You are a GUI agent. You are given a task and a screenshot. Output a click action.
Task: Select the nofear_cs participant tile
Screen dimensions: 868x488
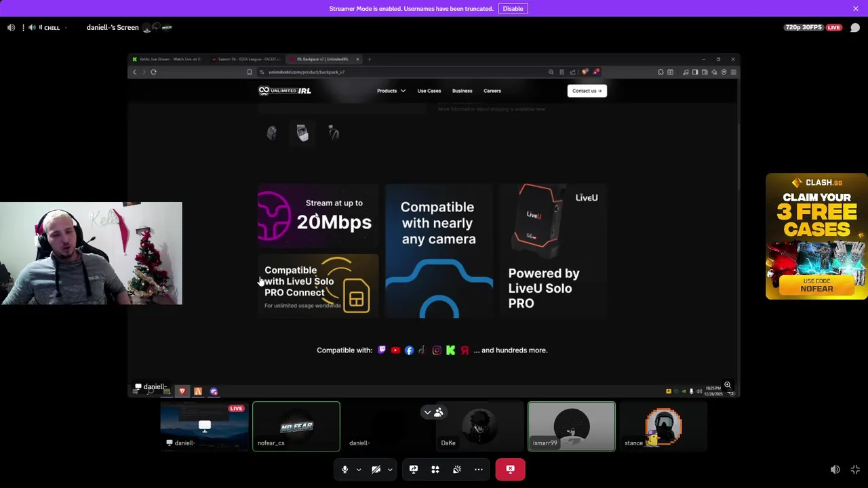click(x=296, y=426)
